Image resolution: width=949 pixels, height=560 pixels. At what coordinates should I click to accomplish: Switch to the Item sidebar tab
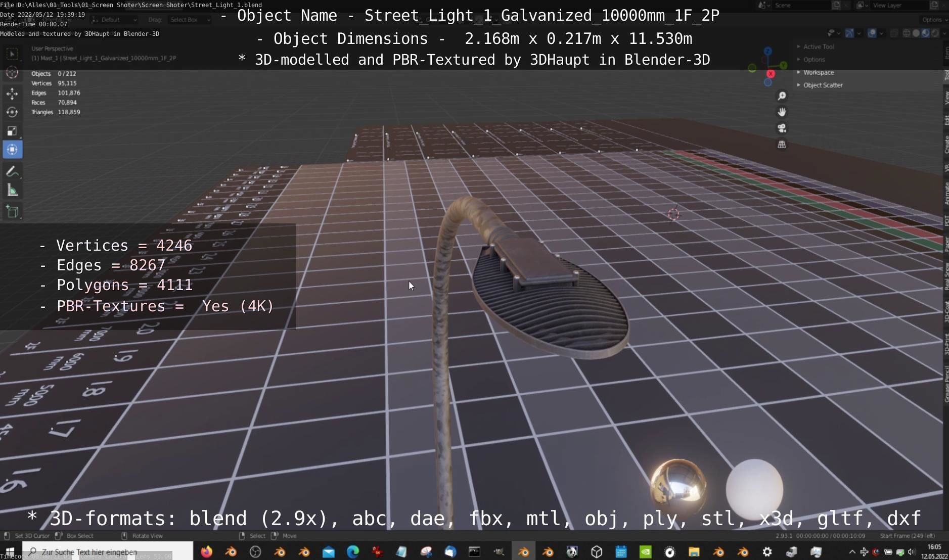[x=945, y=53]
